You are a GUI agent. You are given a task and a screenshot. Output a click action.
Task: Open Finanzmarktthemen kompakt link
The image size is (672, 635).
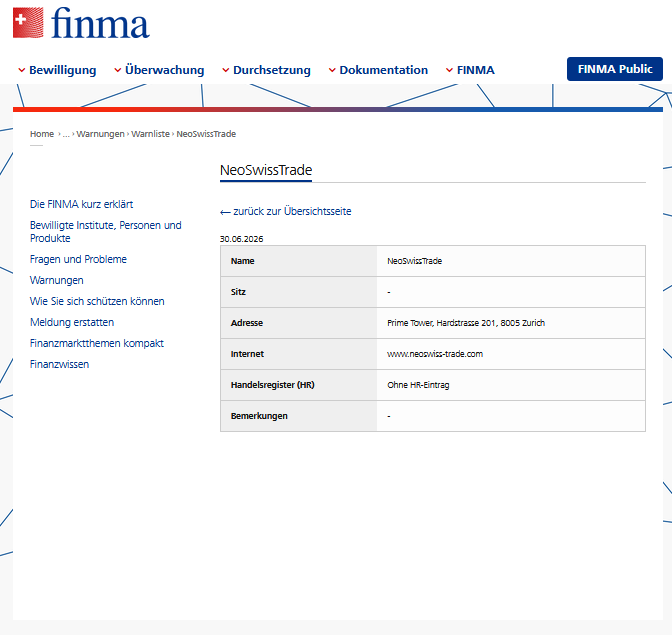pos(97,343)
